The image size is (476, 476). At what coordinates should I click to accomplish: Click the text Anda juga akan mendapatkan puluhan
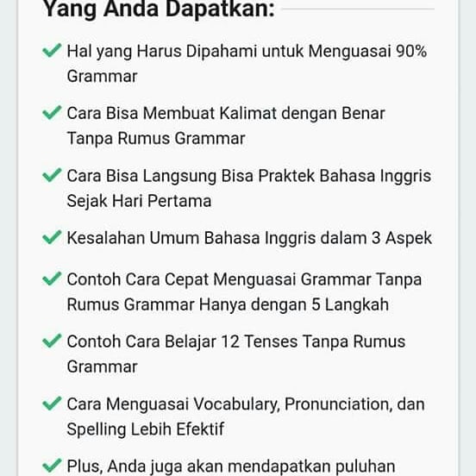(251, 467)
